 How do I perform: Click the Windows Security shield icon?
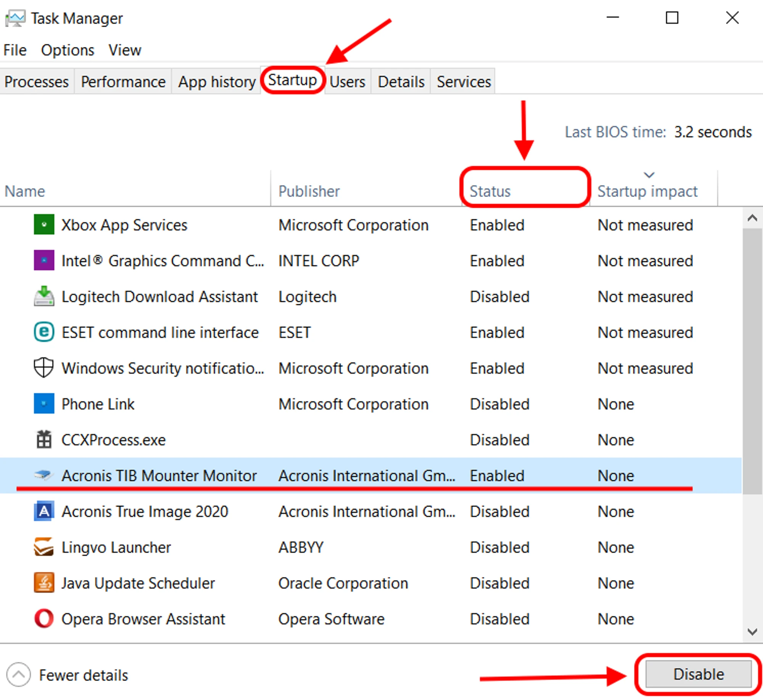(44, 368)
